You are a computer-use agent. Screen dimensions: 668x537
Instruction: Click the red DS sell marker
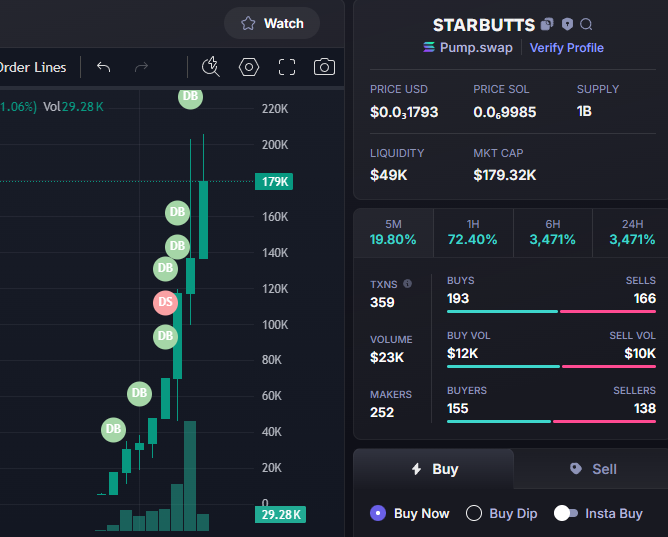(165, 303)
